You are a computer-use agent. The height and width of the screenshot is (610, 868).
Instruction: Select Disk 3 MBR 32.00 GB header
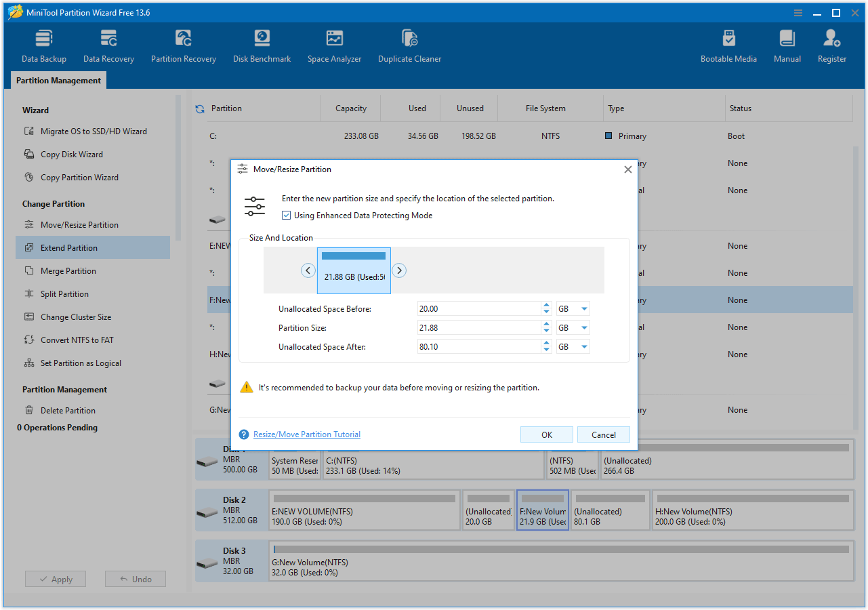[x=232, y=561]
